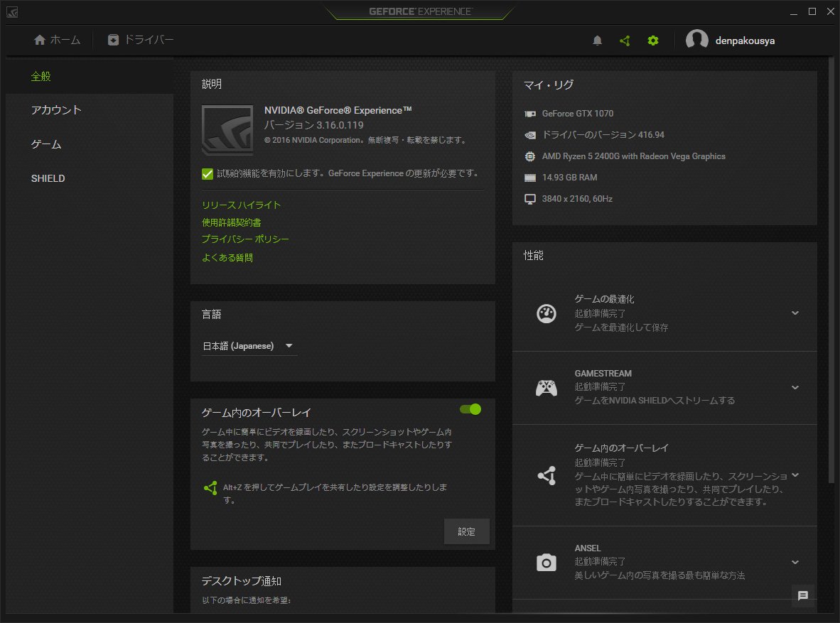Click the GeForce GTX 1070 text
This screenshot has height=623, width=840.
[x=578, y=114]
